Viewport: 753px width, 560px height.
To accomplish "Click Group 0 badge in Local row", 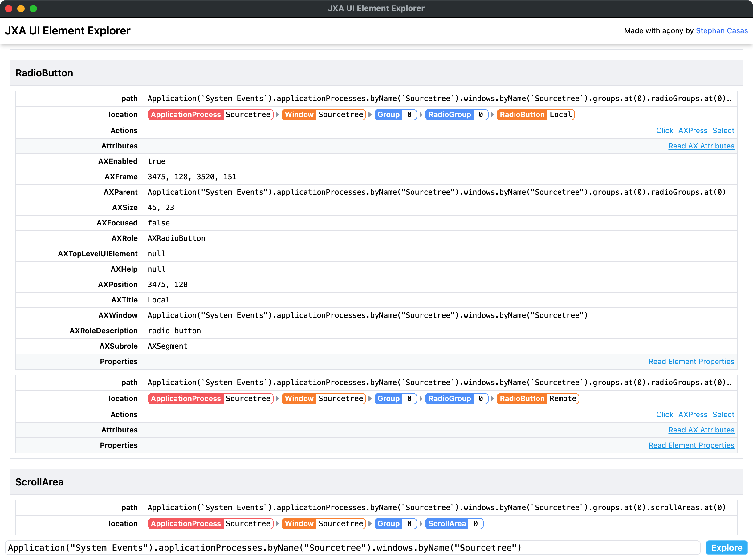I will click(x=395, y=115).
